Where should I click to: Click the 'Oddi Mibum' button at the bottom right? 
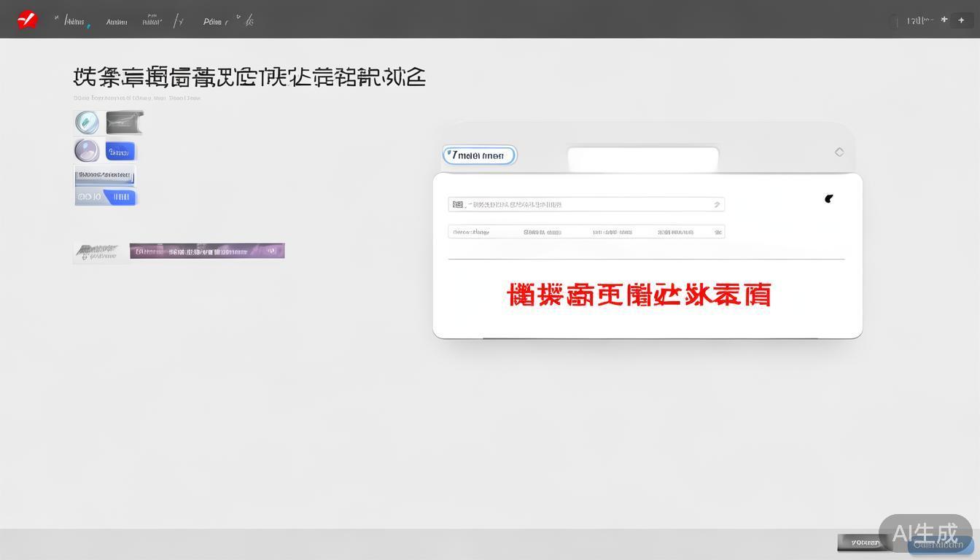[x=940, y=545]
